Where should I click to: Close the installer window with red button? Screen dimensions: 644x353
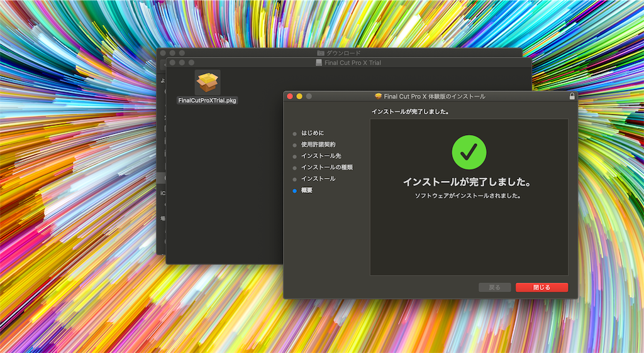tap(289, 96)
